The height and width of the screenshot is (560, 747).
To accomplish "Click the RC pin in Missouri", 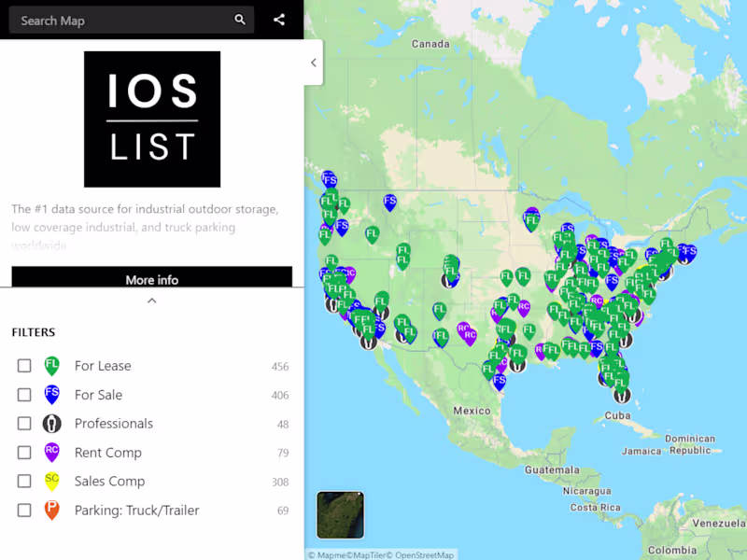I will click(524, 308).
